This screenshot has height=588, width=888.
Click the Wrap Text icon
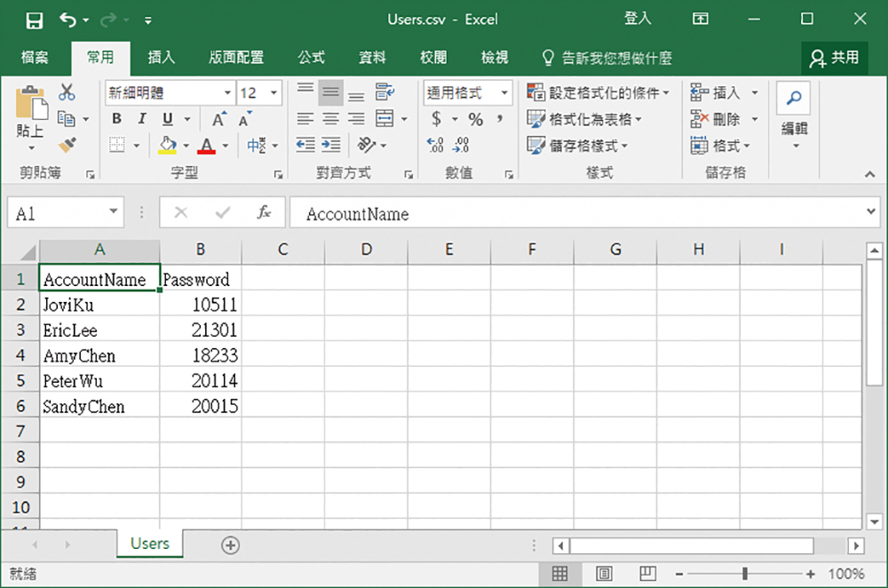[x=385, y=92]
